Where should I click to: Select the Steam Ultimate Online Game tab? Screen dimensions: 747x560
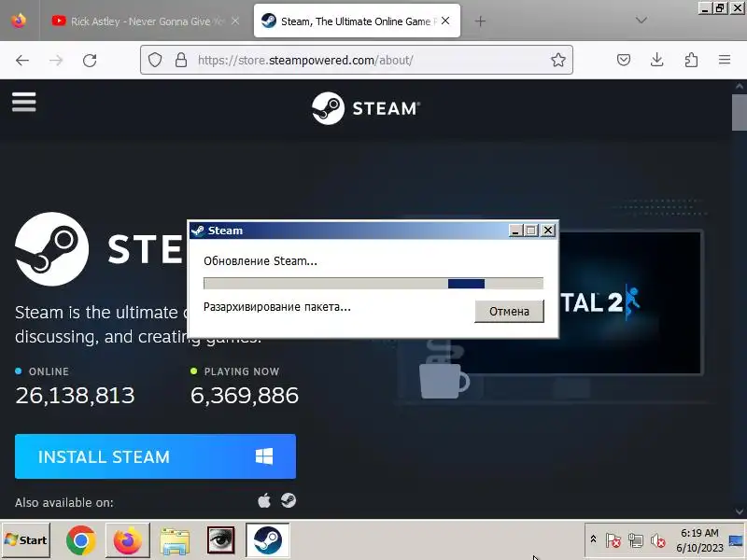[357, 21]
